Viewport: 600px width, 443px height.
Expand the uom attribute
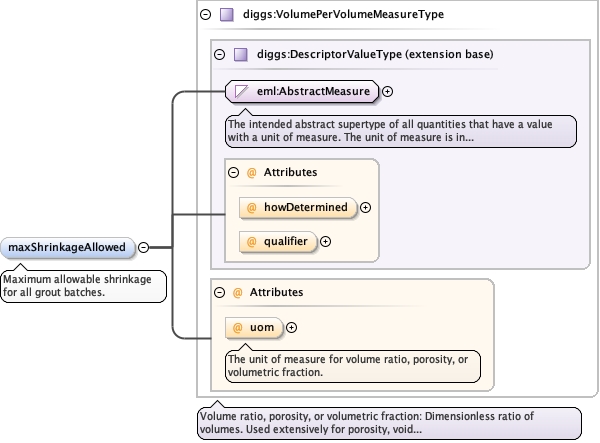coord(292,327)
